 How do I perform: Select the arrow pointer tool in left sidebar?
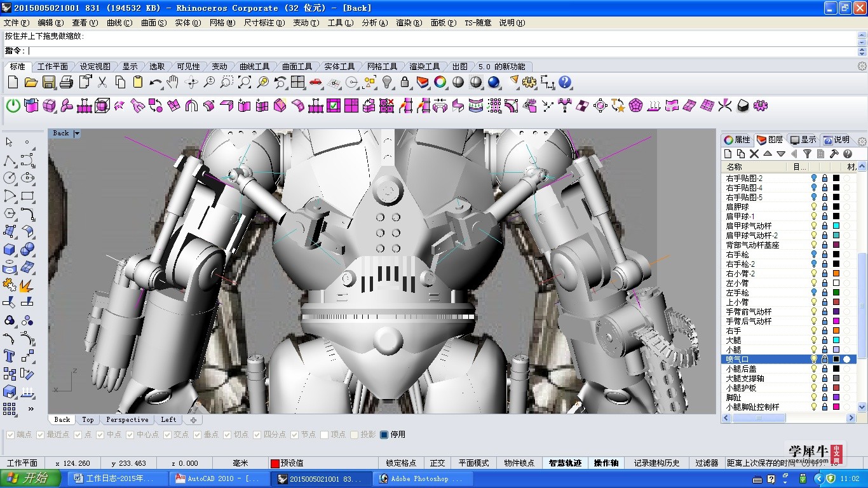pyautogui.click(x=9, y=142)
